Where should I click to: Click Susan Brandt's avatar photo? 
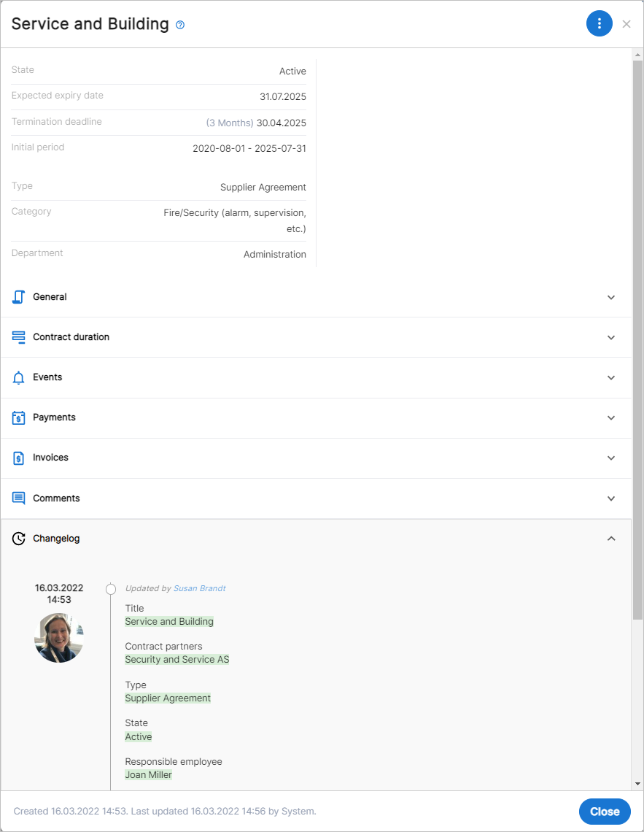pyautogui.click(x=59, y=638)
